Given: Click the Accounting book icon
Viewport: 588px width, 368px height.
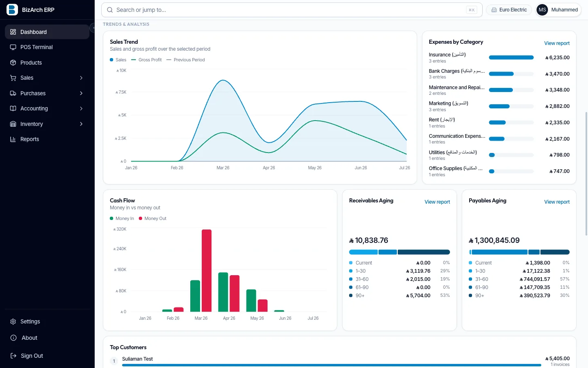Looking at the screenshot, I should pos(13,108).
